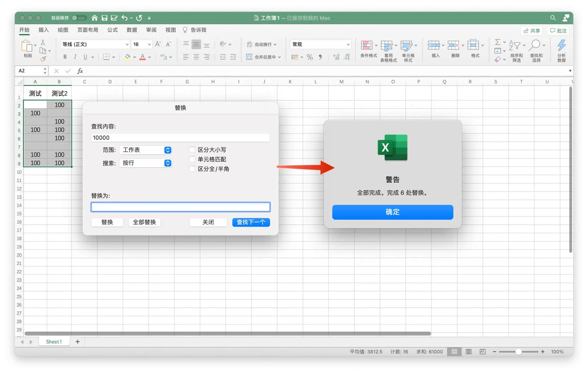This screenshot has width=588, height=374.
Task: Switch to Page Layout view icon
Action: [x=468, y=352]
